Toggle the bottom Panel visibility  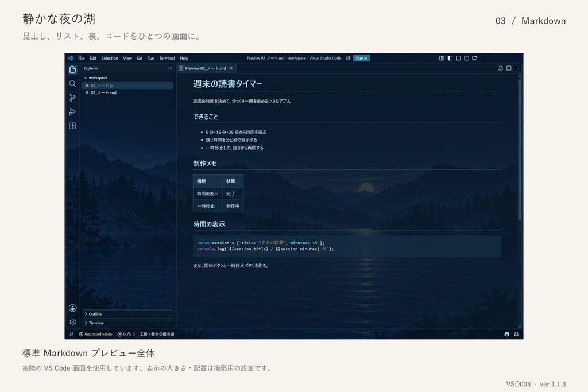point(458,58)
